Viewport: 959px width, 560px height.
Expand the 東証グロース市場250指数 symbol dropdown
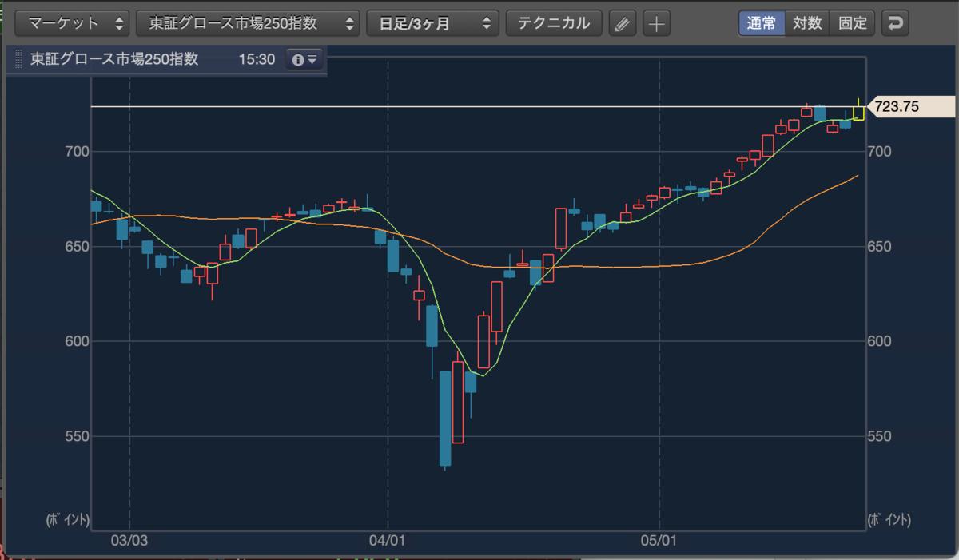tap(248, 23)
